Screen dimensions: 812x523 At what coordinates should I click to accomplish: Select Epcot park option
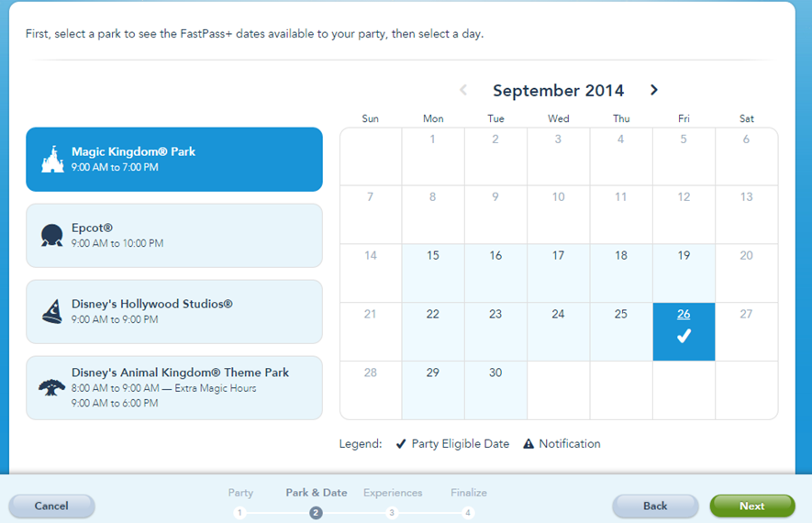coord(174,236)
